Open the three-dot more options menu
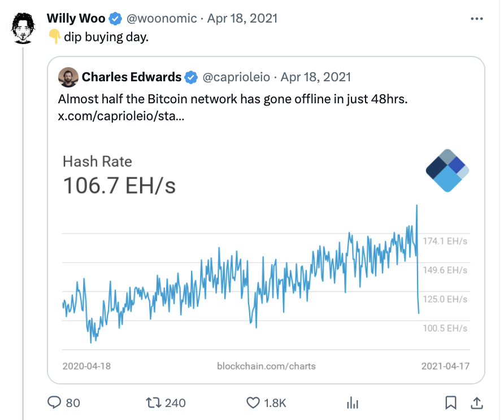The image size is (504, 420). (477, 19)
